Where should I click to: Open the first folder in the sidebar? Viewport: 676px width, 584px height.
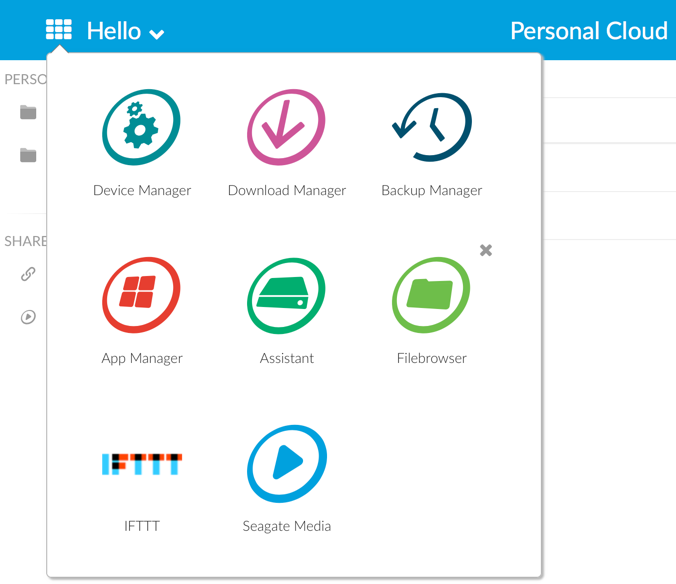[28, 112]
